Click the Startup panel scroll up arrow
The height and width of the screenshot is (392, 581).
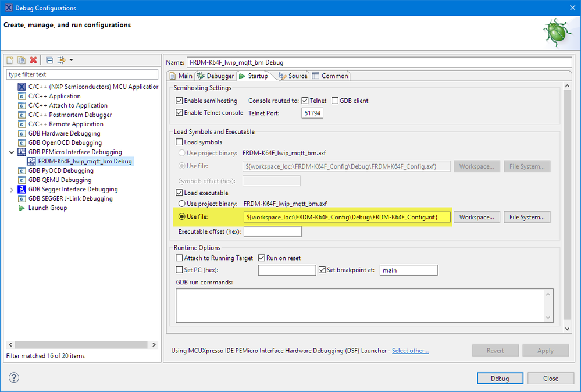coord(567,86)
